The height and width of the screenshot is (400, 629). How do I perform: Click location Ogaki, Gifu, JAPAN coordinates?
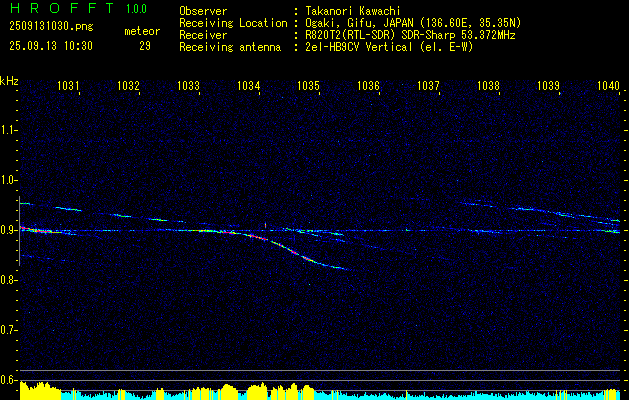tap(413, 23)
